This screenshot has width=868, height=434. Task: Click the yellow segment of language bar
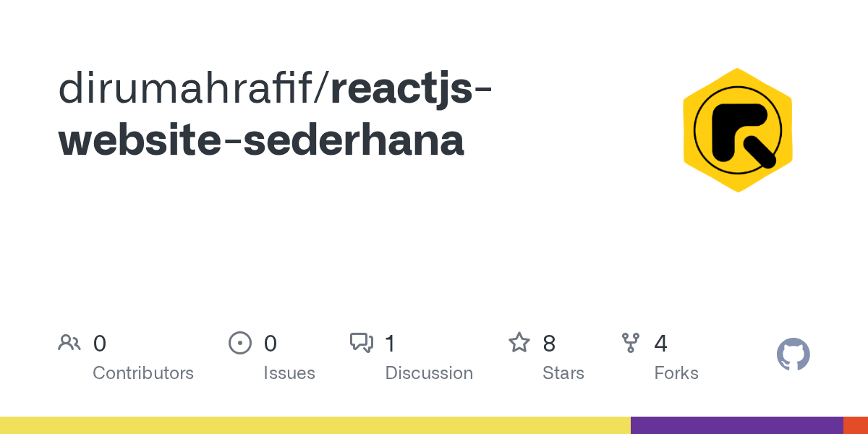(x=315, y=425)
